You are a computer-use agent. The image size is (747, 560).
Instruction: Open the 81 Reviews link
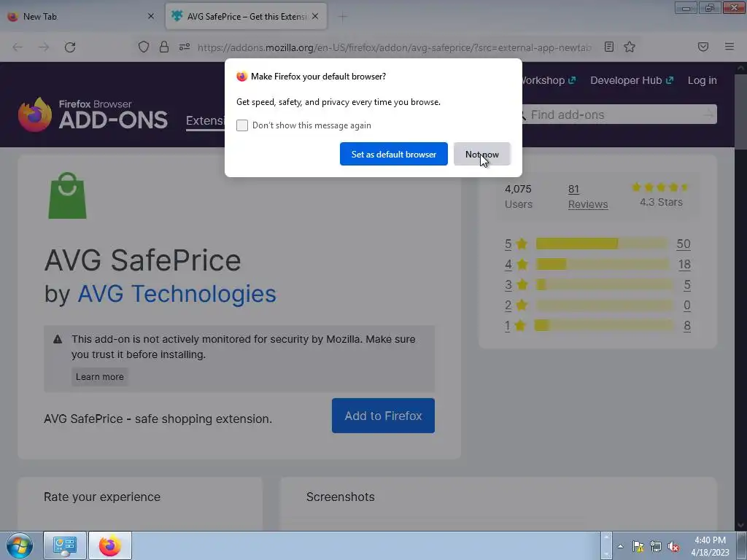(588, 196)
